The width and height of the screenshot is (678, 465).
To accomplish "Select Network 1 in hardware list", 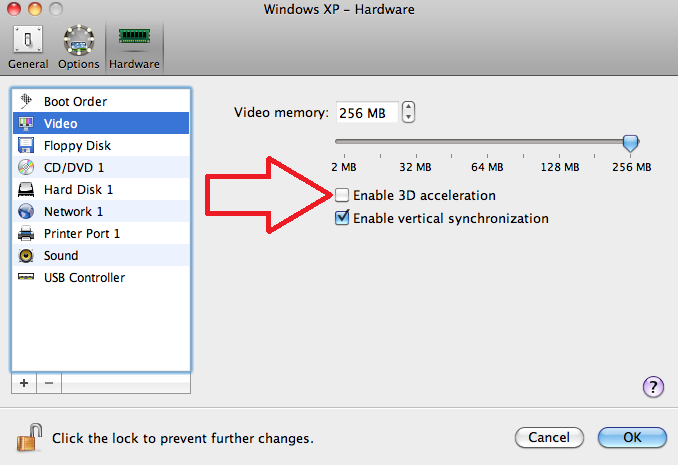I will 101,212.
